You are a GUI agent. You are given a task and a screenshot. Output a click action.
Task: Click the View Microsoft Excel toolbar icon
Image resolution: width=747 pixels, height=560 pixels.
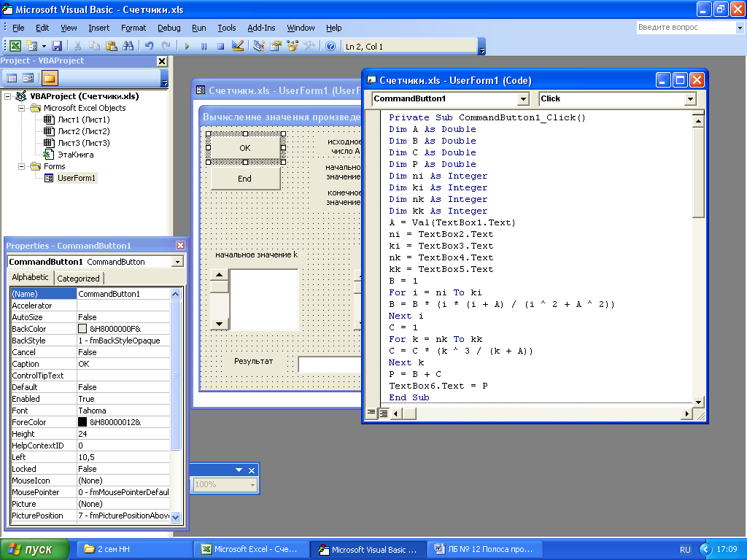tap(15, 46)
